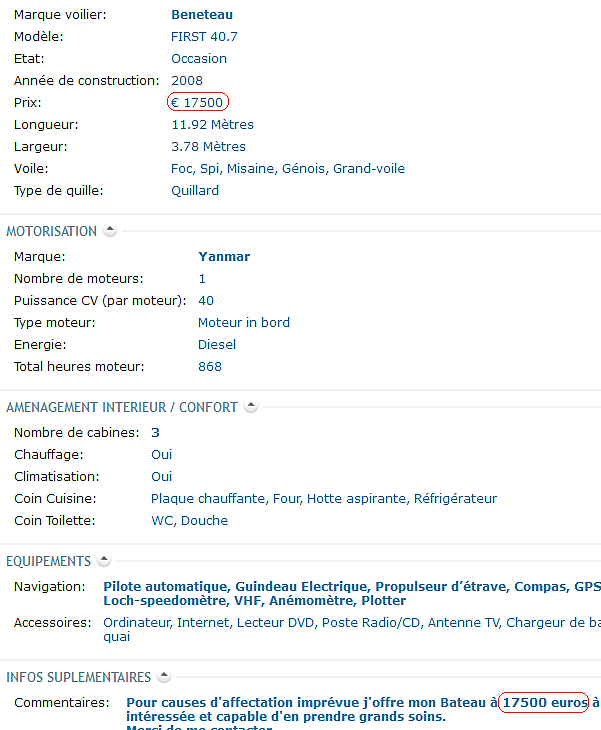The height and width of the screenshot is (730, 601).
Task: Click the 2008 construction year value
Action: click(x=187, y=81)
